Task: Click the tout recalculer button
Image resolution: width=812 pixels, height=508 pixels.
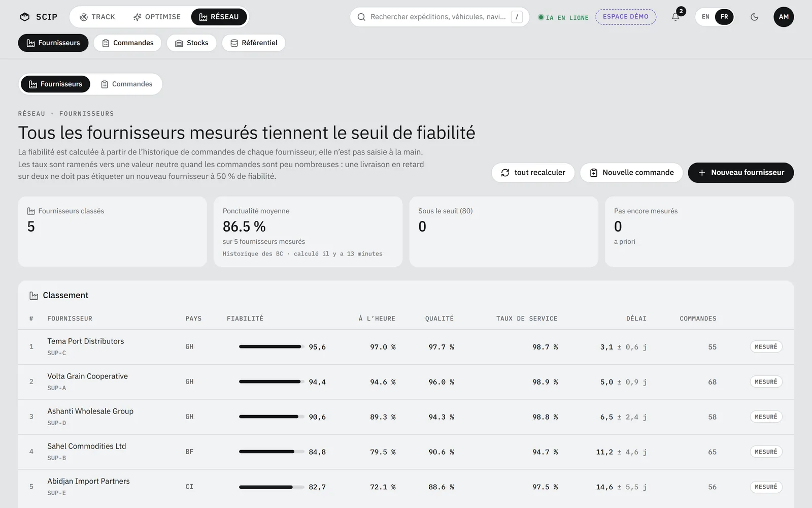Action: tap(533, 173)
